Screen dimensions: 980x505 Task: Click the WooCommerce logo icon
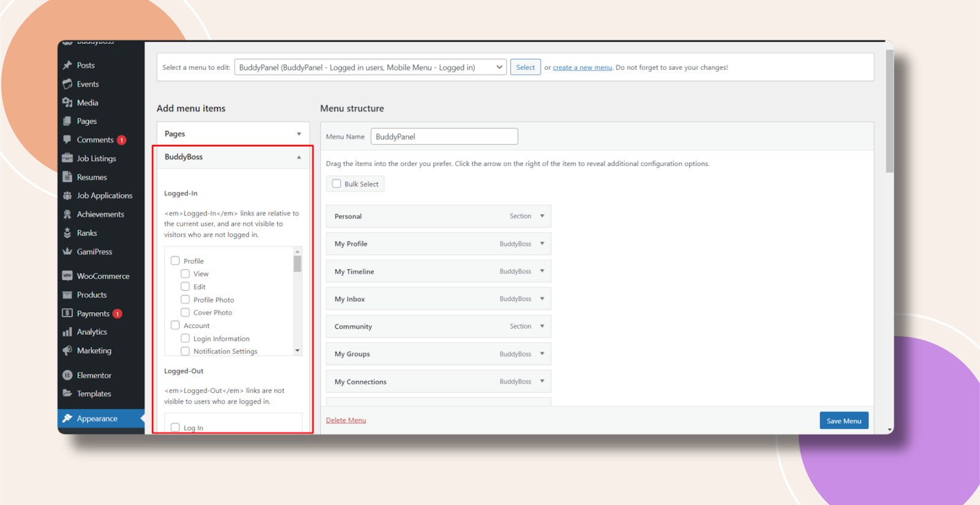tap(67, 276)
